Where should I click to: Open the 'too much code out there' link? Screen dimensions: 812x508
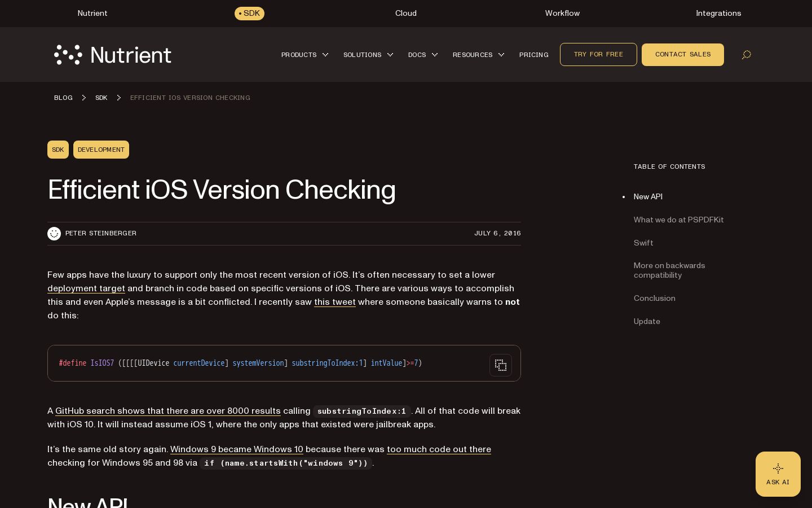point(439,449)
